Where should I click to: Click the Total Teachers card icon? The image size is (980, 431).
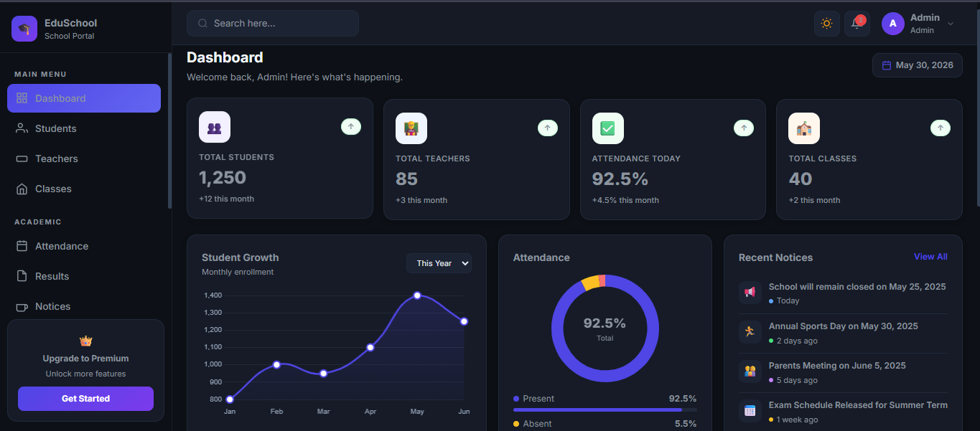coord(411,128)
